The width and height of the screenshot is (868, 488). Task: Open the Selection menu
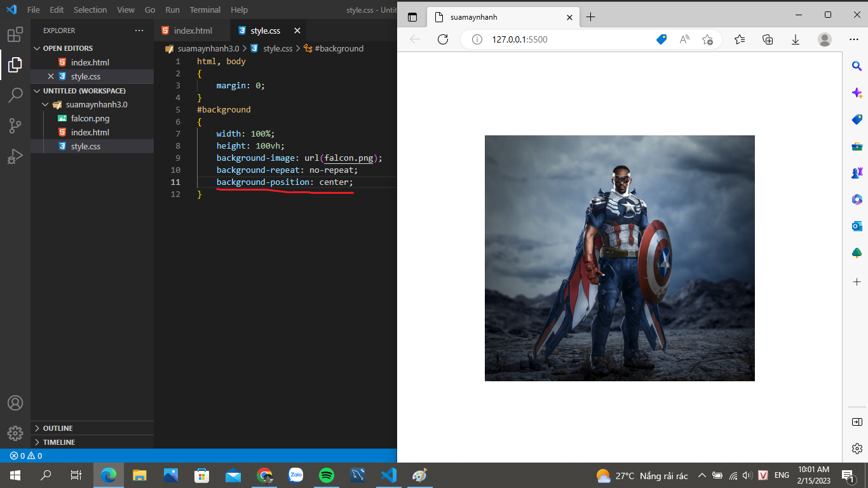(x=90, y=10)
